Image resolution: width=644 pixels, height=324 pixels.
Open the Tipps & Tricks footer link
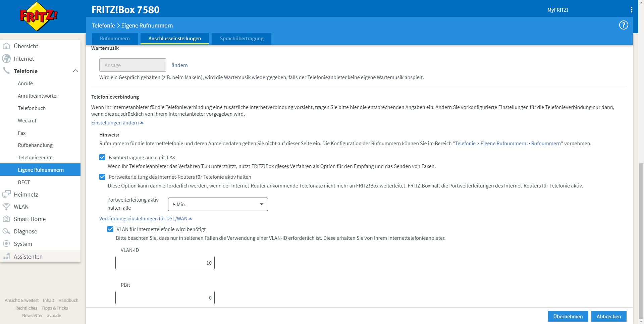point(55,308)
